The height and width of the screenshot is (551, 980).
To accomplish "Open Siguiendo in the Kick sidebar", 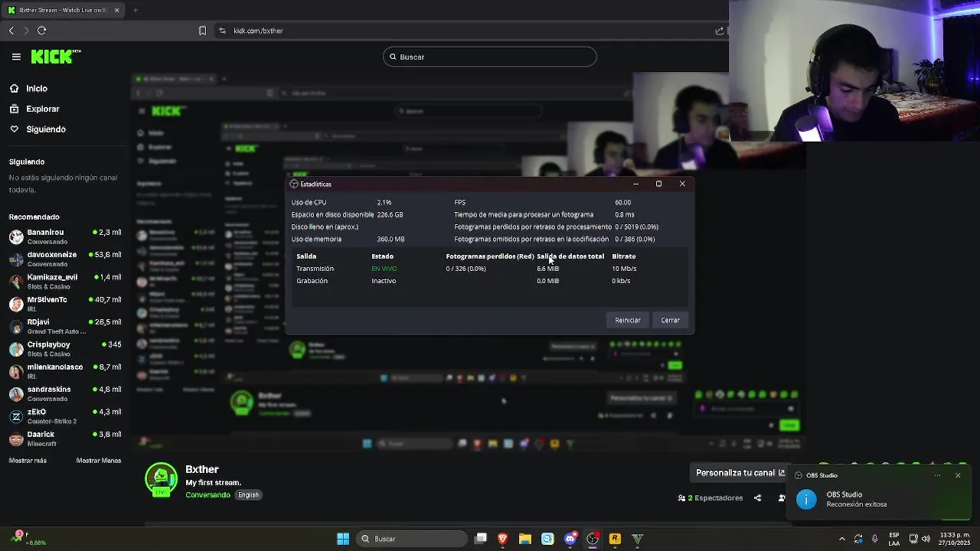I will 38,129.
